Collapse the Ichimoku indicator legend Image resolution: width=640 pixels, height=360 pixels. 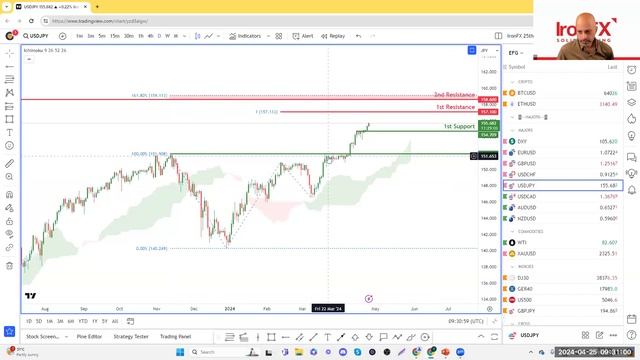pyautogui.click(x=29, y=59)
